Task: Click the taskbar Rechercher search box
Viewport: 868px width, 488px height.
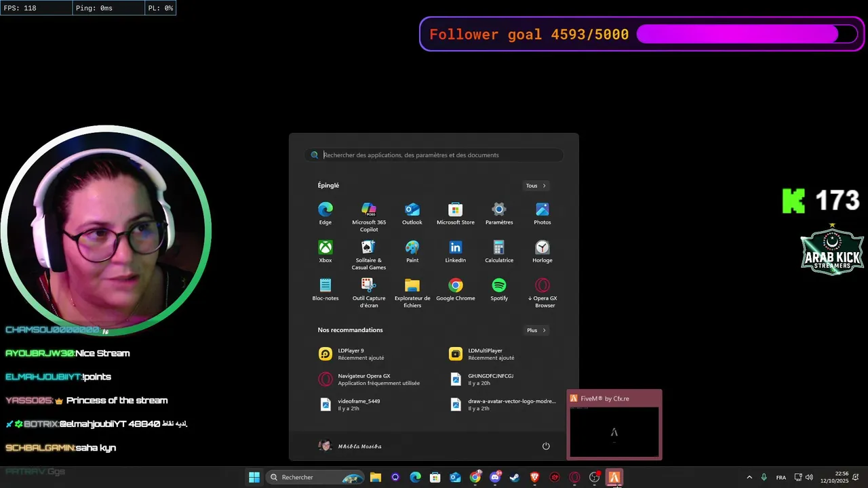Action: (x=315, y=477)
